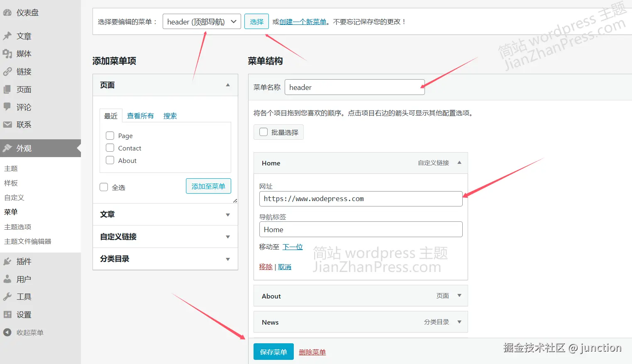This screenshot has width=632, height=364.
Task: Click the About menu item title
Action: tap(271, 296)
